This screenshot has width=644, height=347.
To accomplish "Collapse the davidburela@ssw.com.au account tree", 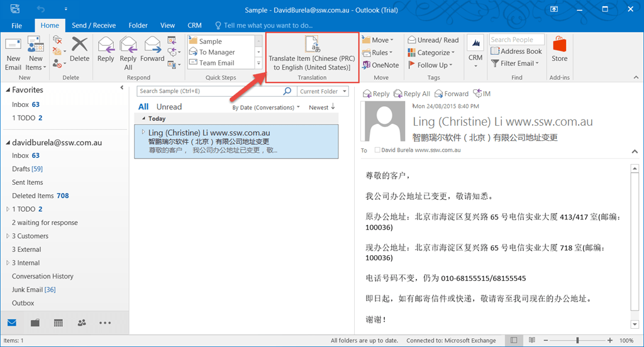I will 8,143.
